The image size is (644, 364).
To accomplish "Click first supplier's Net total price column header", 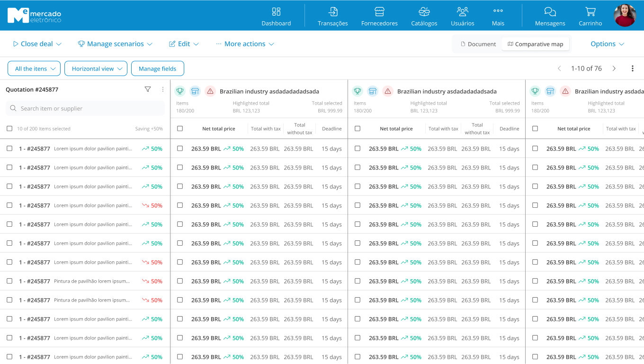I will coord(219,129).
